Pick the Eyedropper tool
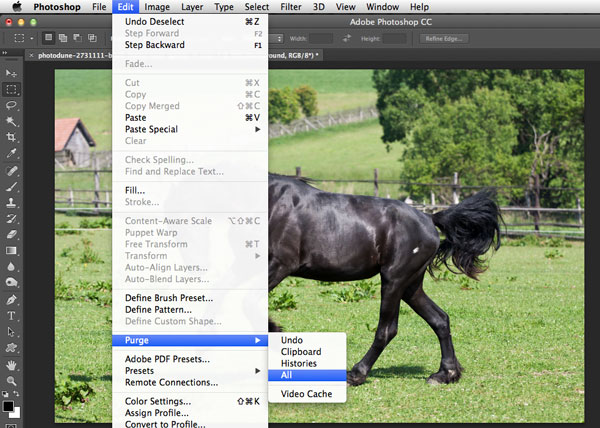The image size is (600, 428). coord(12,153)
